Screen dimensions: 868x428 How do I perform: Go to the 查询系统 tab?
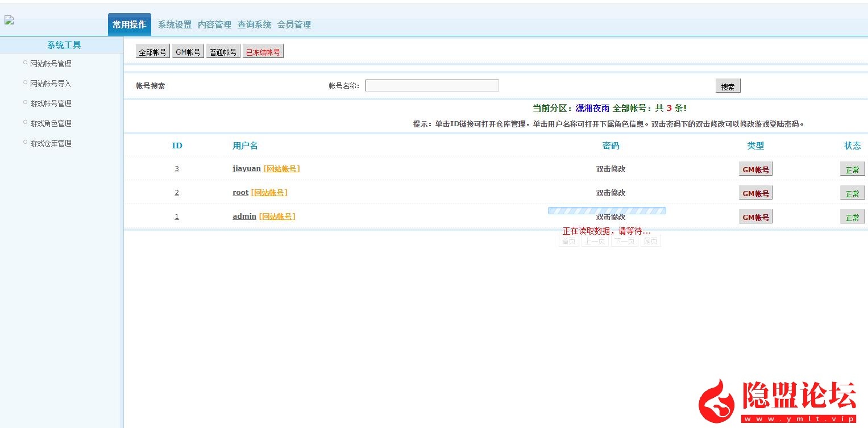(x=255, y=25)
